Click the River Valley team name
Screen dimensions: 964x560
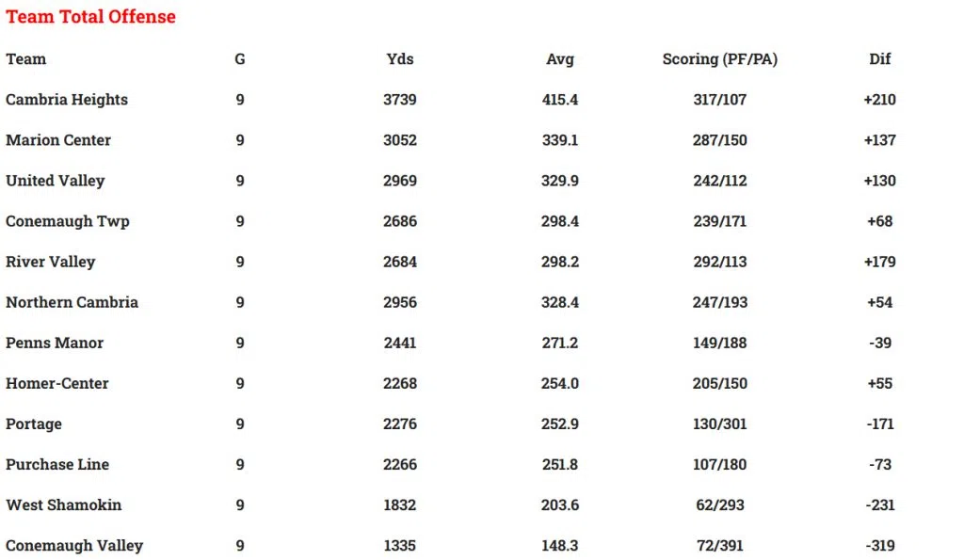51,262
